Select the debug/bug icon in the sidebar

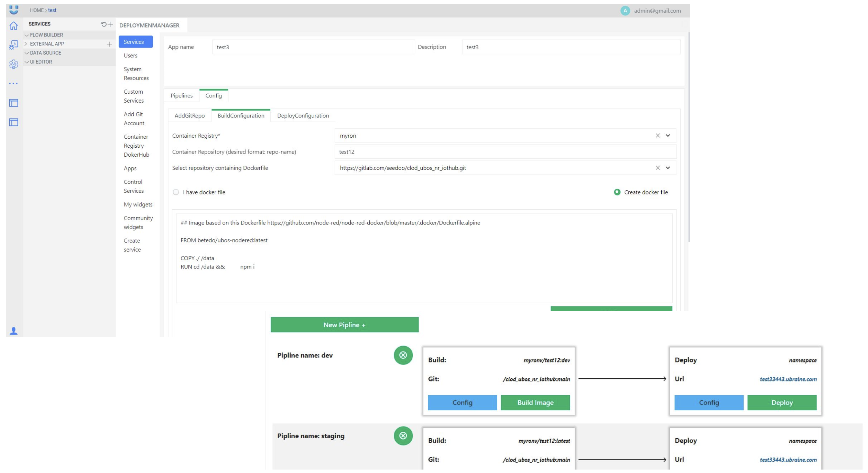(13, 45)
